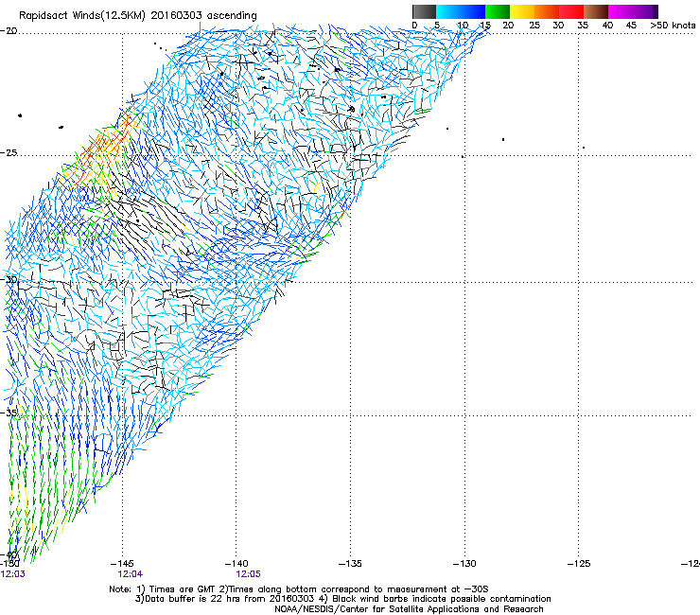The width and height of the screenshot is (700, 615).
Task: Click the '-125' longitude axis label
Action: 579,564
